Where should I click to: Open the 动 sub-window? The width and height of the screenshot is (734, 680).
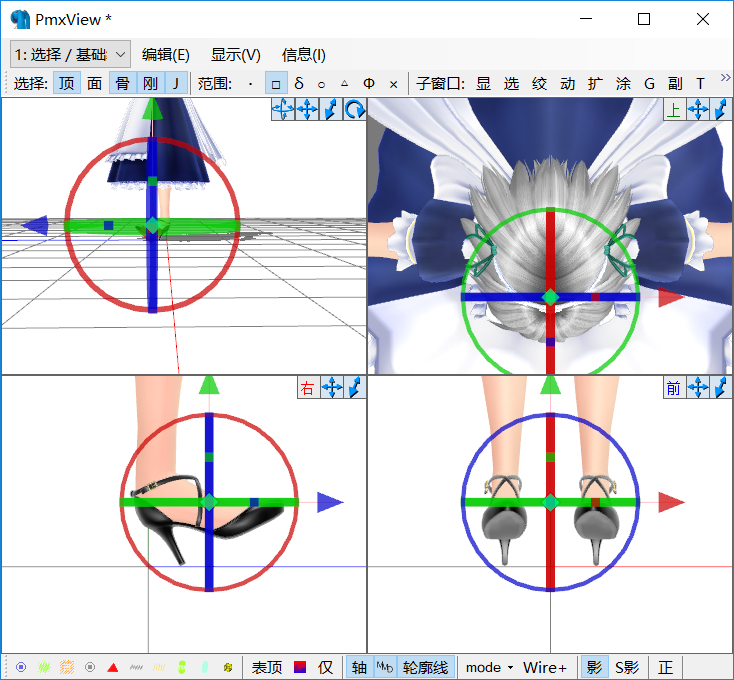(x=567, y=84)
